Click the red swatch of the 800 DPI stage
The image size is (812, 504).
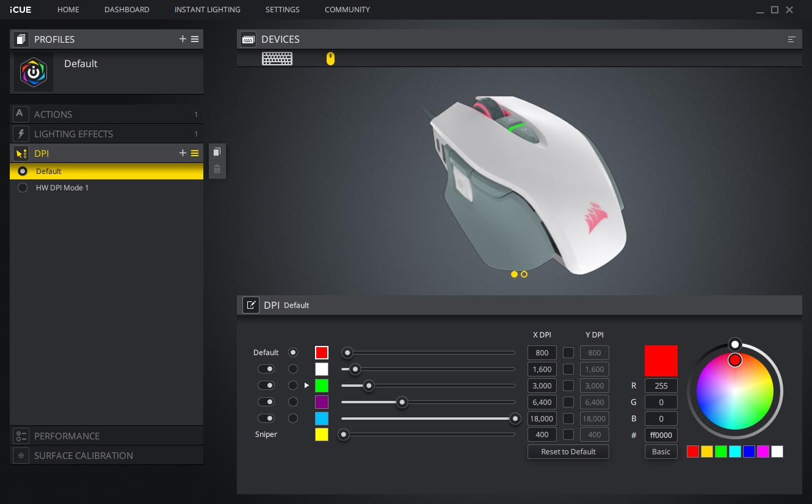pyautogui.click(x=322, y=353)
